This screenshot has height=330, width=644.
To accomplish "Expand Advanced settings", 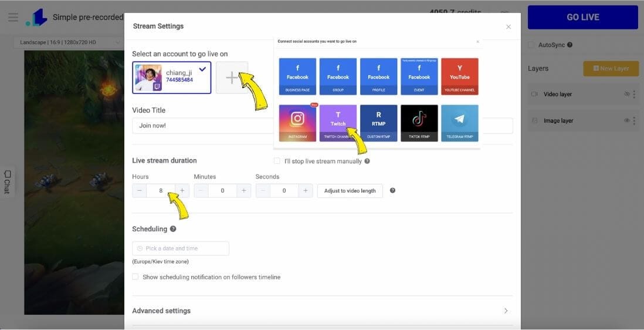I will 323,311.
